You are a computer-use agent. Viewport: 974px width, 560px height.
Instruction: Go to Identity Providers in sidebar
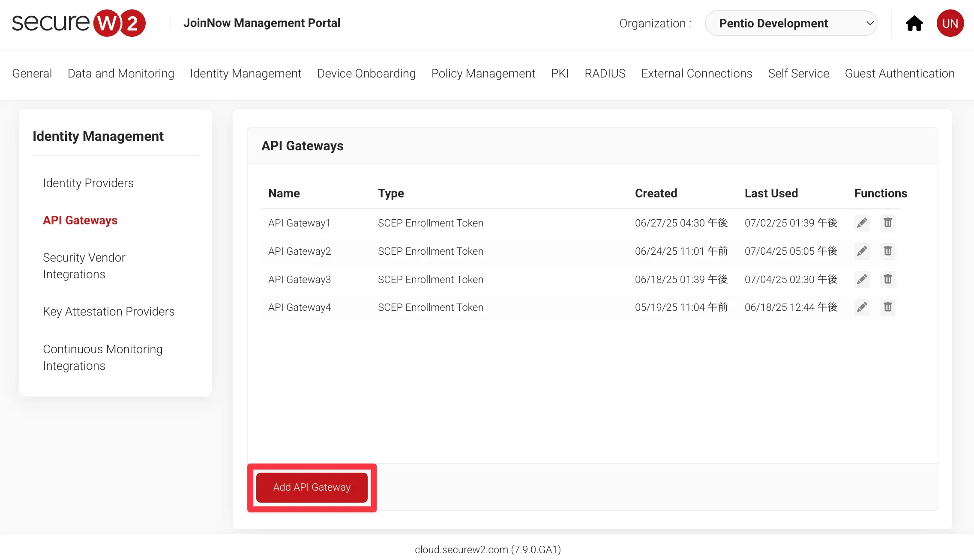click(88, 183)
